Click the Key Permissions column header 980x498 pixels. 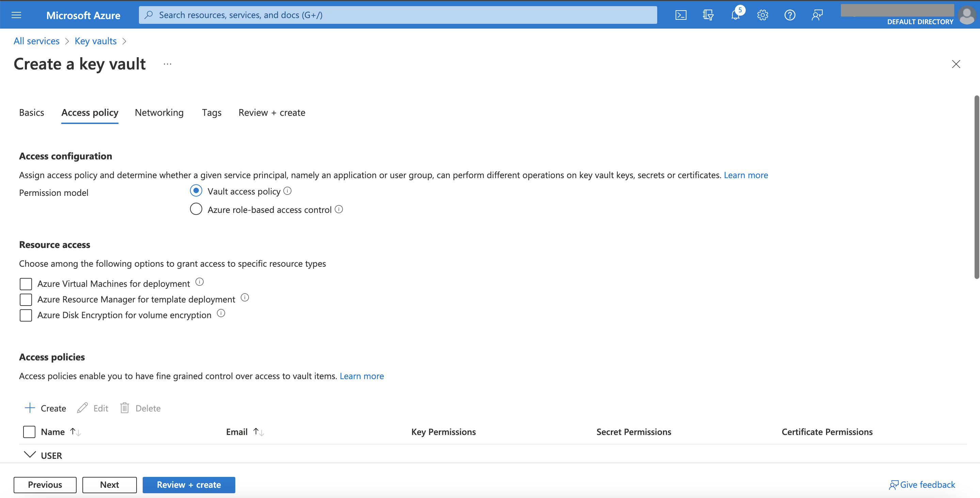[x=443, y=432]
